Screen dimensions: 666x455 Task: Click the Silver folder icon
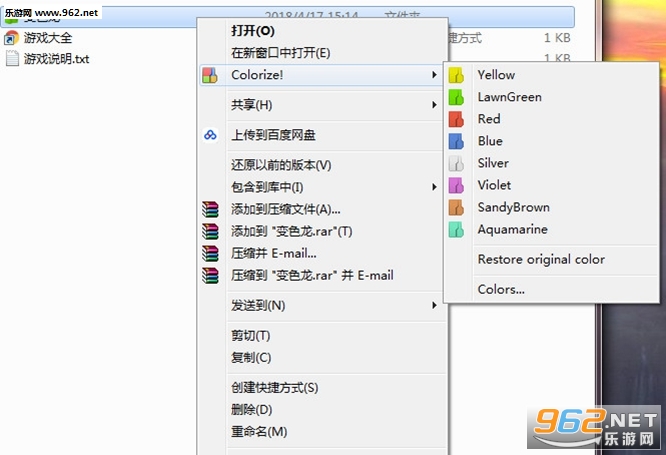coord(456,164)
